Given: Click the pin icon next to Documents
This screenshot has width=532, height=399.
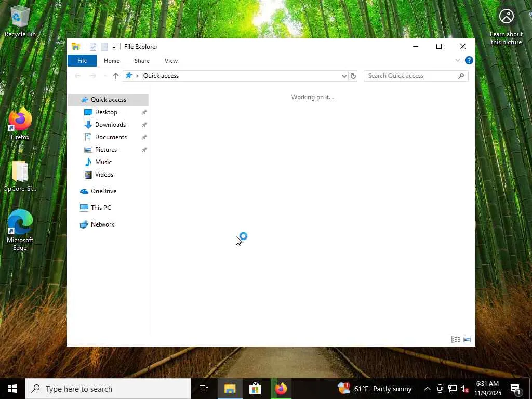Looking at the screenshot, I should point(144,137).
